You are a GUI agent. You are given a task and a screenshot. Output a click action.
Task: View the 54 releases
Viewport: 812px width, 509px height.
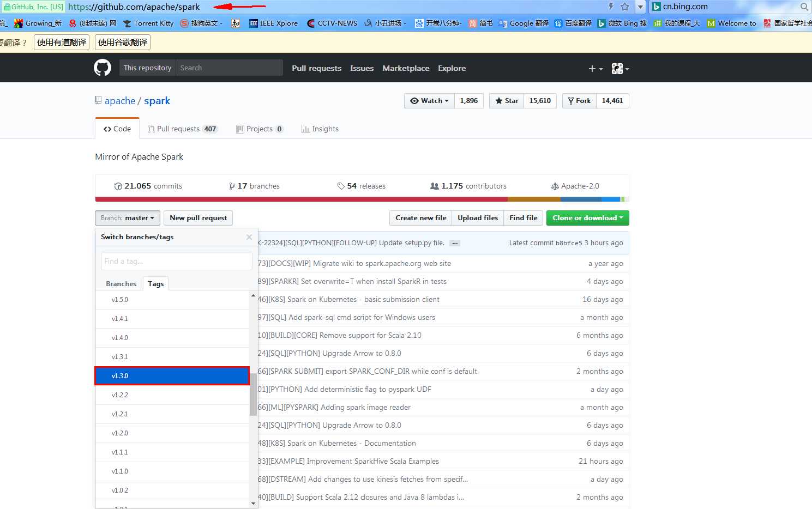(x=361, y=186)
